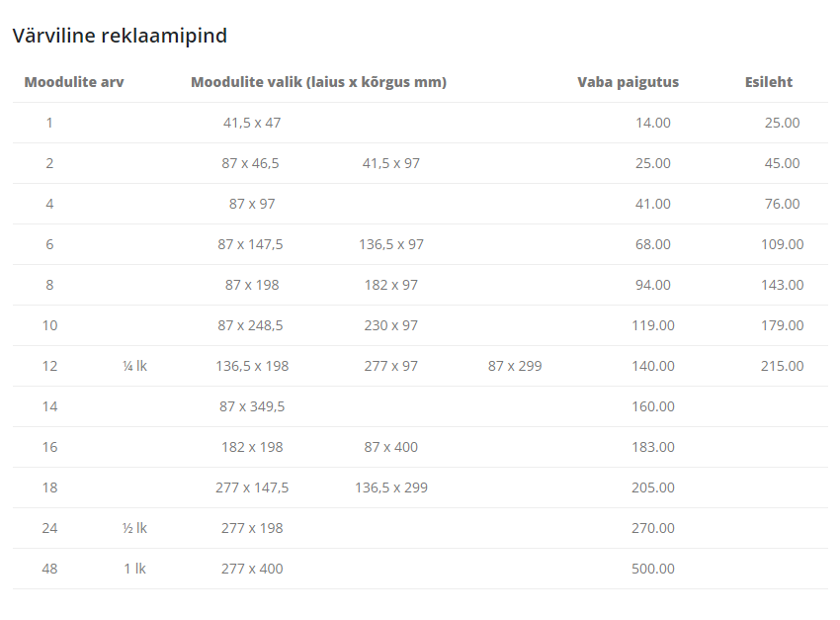Click the 87 x 400 size cell
840x620 pixels.
[391, 447]
